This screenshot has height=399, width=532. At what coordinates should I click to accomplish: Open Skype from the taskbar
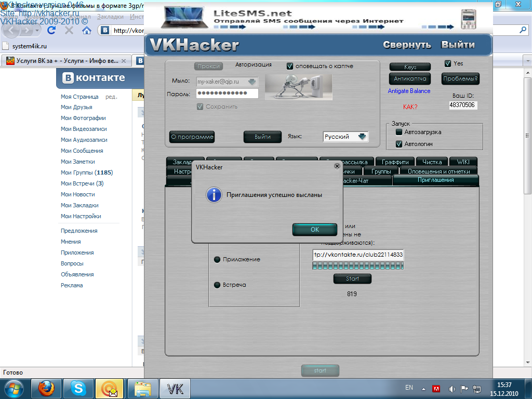pyautogui.click(x=78, y=389)
